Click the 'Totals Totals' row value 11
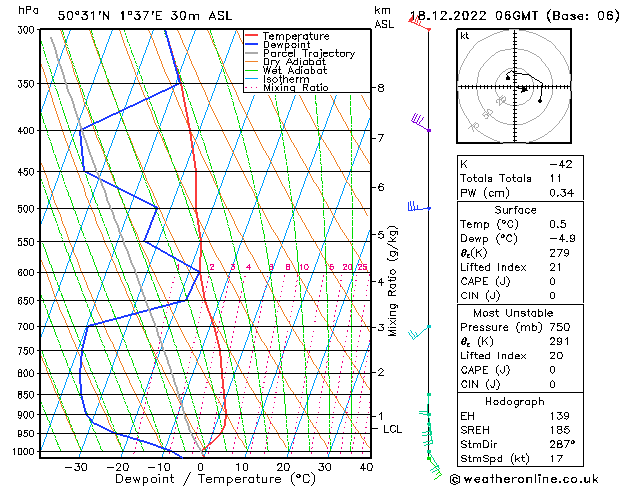This screenshot has height=486, width=629. 556,178
